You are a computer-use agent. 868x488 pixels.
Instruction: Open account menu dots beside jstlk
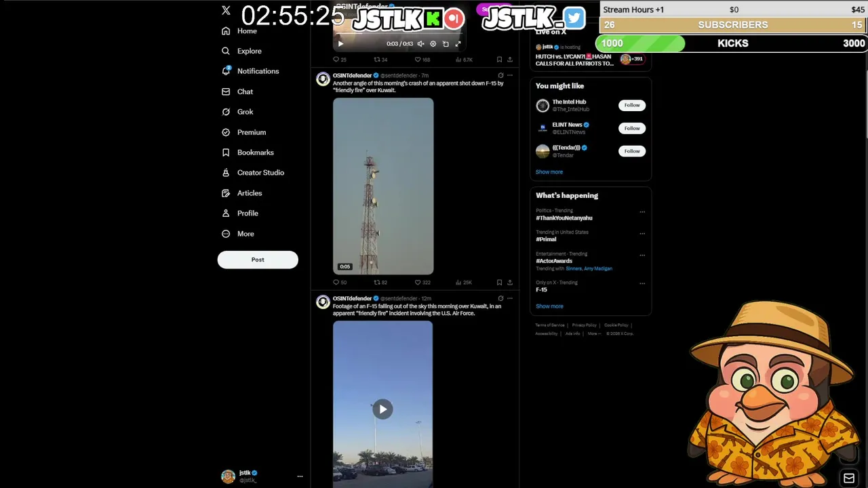pyautogui.click(x=300, y=476)
